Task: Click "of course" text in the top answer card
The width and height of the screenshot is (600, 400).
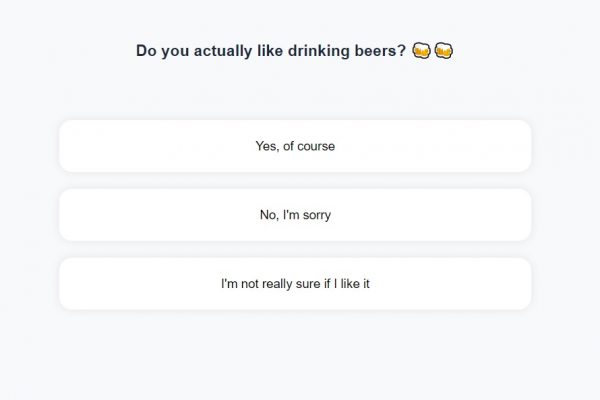Action: [x=309, y=146]
